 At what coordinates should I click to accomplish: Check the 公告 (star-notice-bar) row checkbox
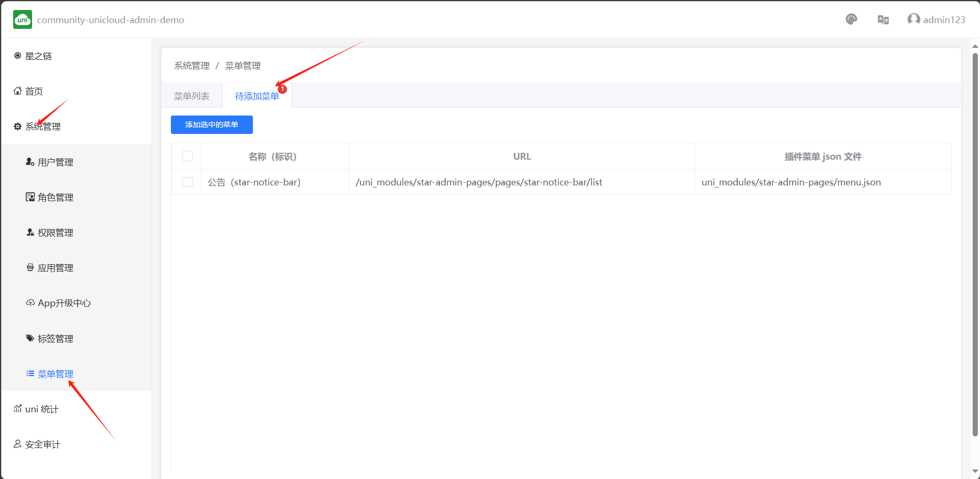188,182
